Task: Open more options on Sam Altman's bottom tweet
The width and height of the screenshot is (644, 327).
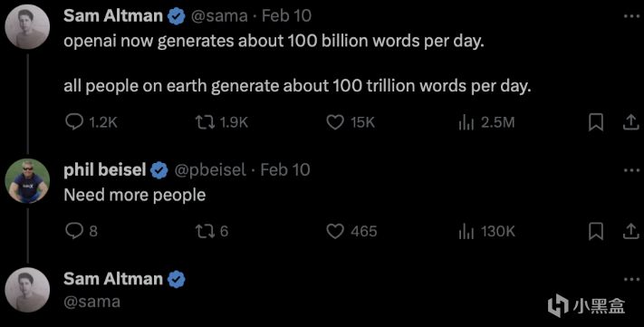Action: click(631, 280)
